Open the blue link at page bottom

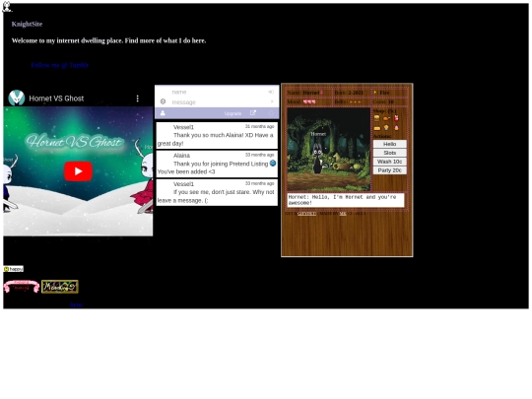point(76,304)
